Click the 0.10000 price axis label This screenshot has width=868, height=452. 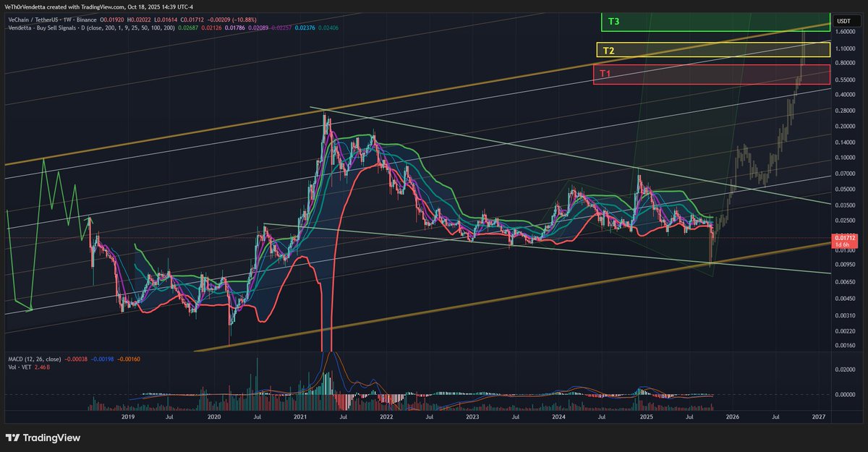click(x=844, y=158)
